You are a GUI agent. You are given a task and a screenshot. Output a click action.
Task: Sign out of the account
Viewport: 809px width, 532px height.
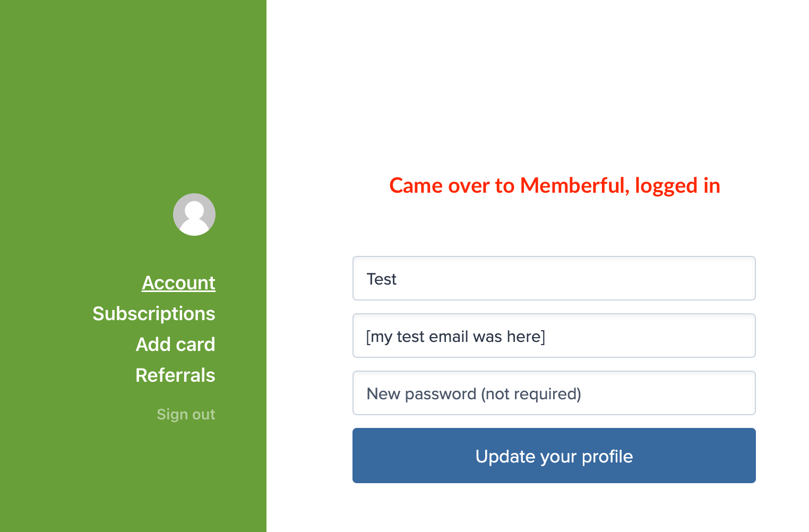point(186,414)
